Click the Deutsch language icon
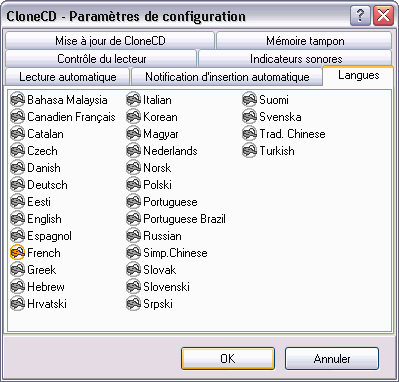This screenshot has height=382, width=399. tap(18, 185)
